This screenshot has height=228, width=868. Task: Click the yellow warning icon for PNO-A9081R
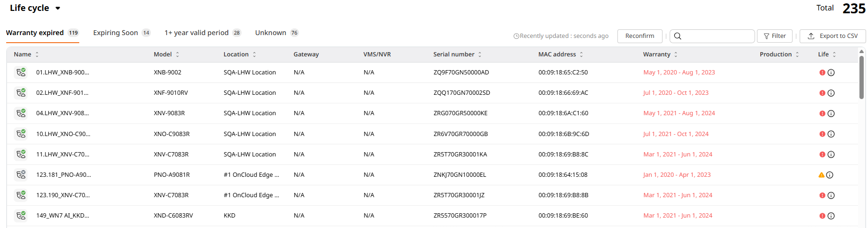pyautogui.click(x=821, y=175)
